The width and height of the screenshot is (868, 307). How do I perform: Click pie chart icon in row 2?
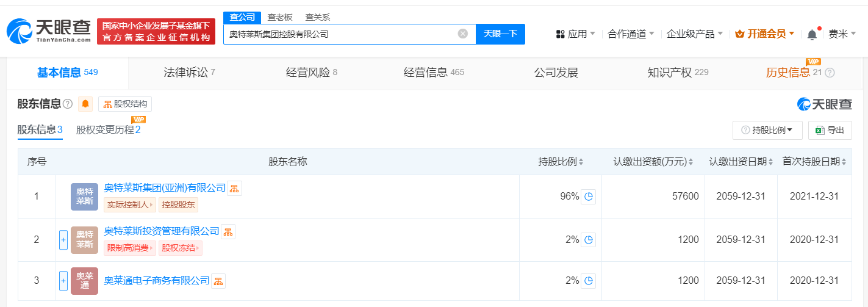(588, 240)
